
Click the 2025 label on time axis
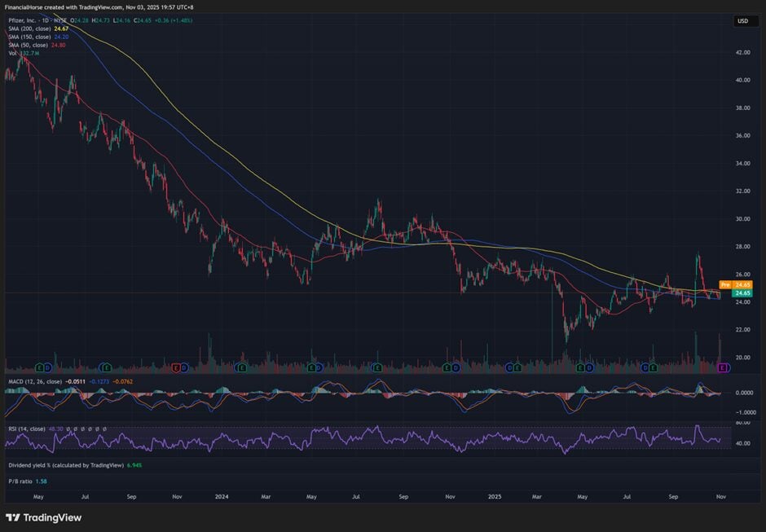click(x=495, y=495)
